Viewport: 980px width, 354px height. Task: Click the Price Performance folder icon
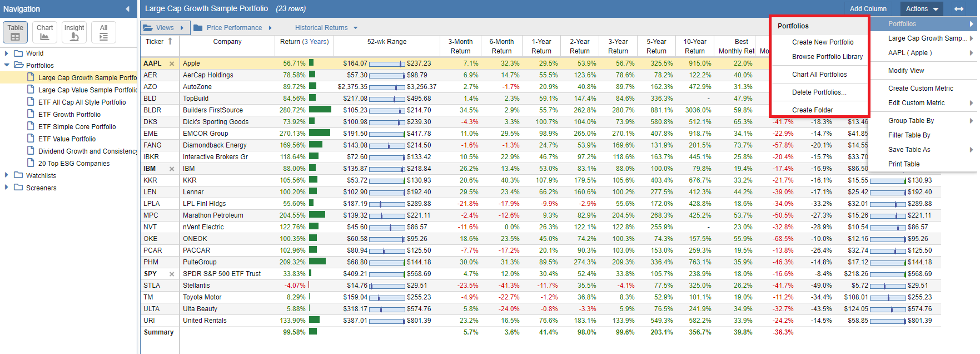pyautogui.click(x=198, y=28)
